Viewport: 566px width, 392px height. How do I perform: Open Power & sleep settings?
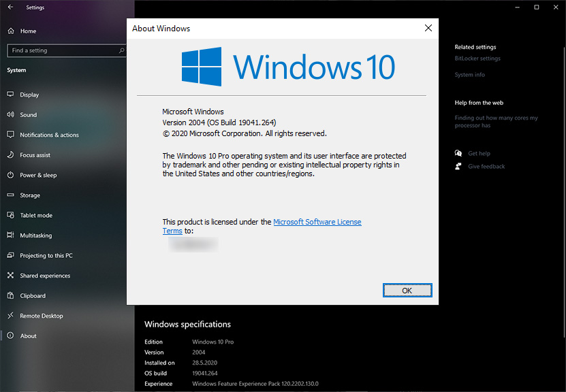pos(38,176)
